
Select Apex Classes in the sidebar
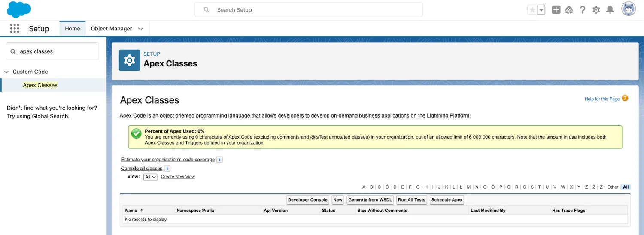(x=40, y=85)
